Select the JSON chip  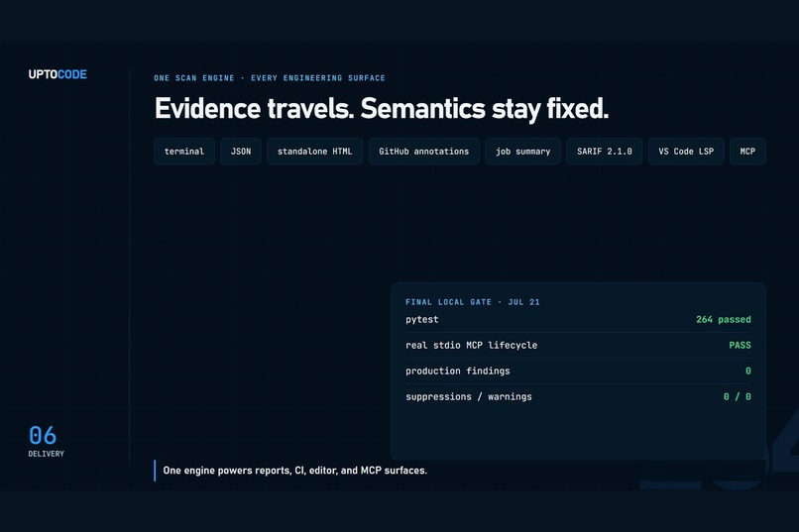tap(241, 152)
